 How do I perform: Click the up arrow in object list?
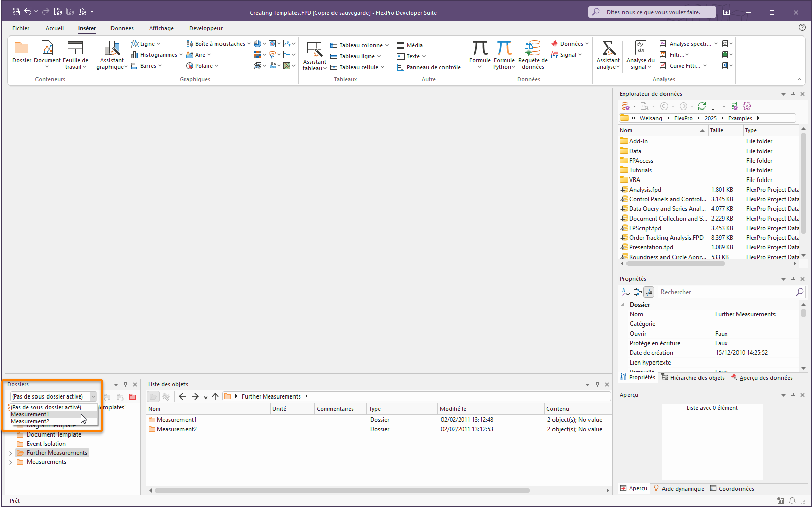[x=215, y=396]
